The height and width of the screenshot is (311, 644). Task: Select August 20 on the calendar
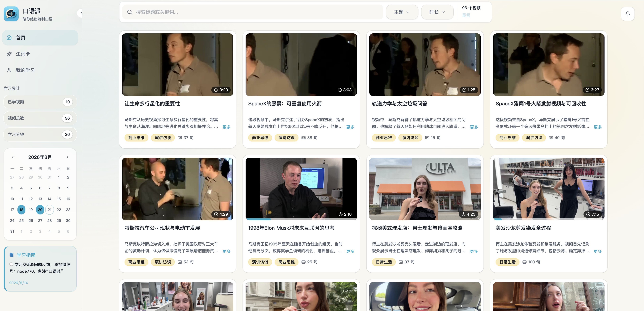[40, 210]
